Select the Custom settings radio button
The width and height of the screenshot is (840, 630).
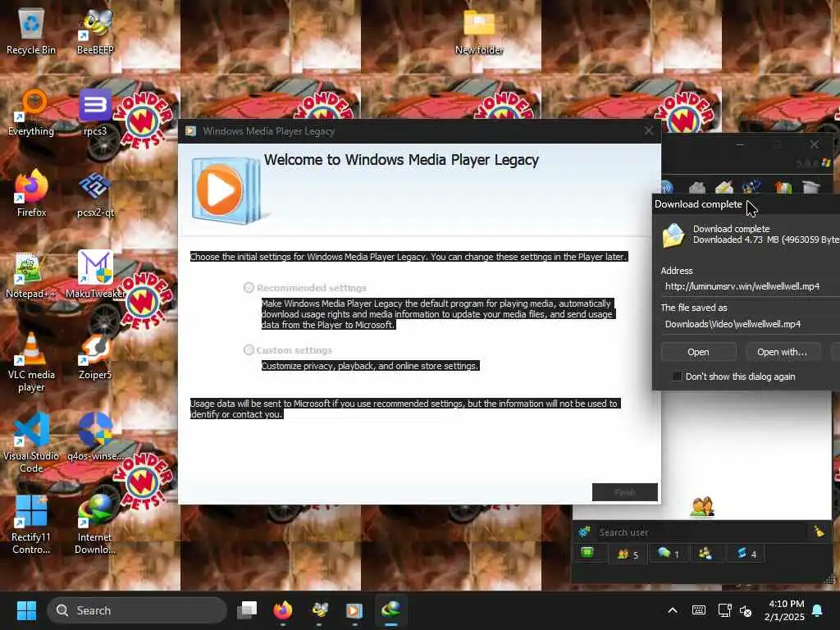249,349
